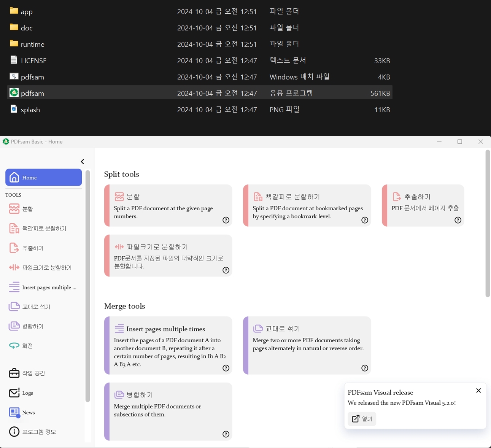This screenshot has height=448, width=491.
Task: Click the runtime folder icon
Action: click(x=14, y=43)
